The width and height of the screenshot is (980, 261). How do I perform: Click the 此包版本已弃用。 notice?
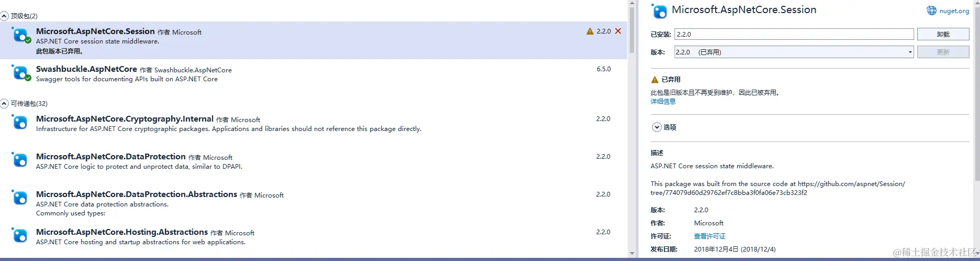(x=59, y=51)
